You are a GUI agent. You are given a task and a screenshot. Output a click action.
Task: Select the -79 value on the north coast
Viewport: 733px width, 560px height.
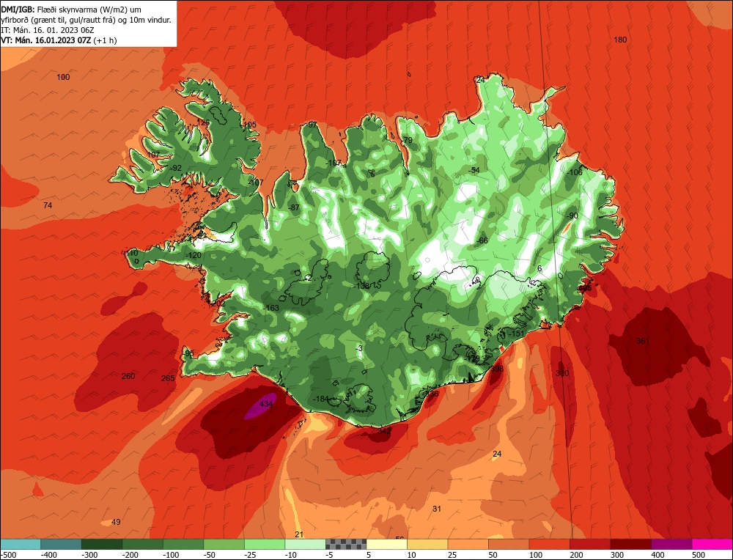(x=407, y=140)
